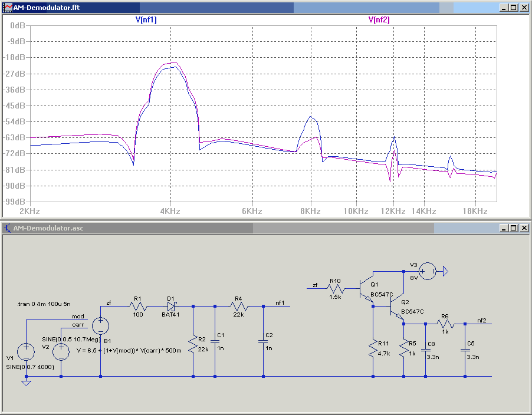Click the SINE(0 0.5 10.7Meg) value
This screenshot has width=532, height=415.
tap(71, 340)
